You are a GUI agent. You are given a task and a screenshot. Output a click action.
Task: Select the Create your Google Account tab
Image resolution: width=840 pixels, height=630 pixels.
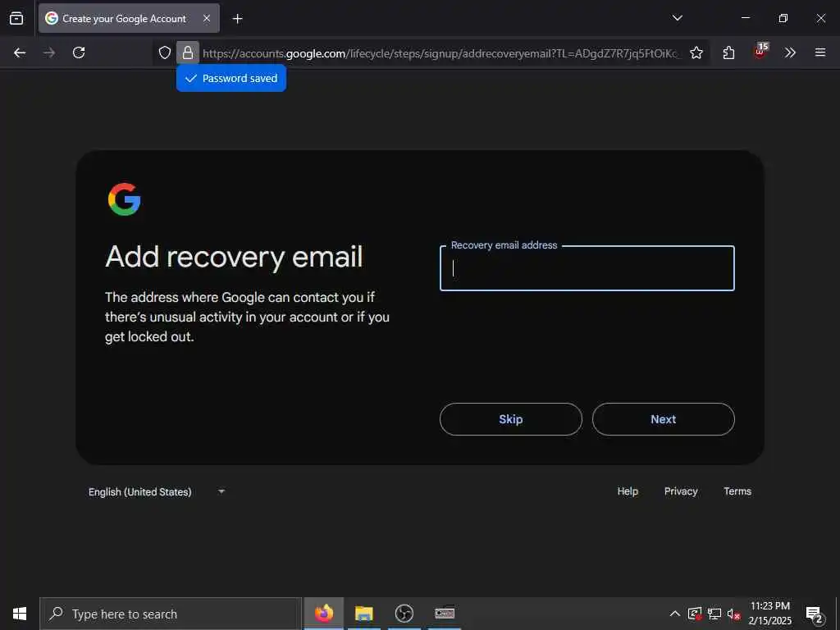point(129,18)
